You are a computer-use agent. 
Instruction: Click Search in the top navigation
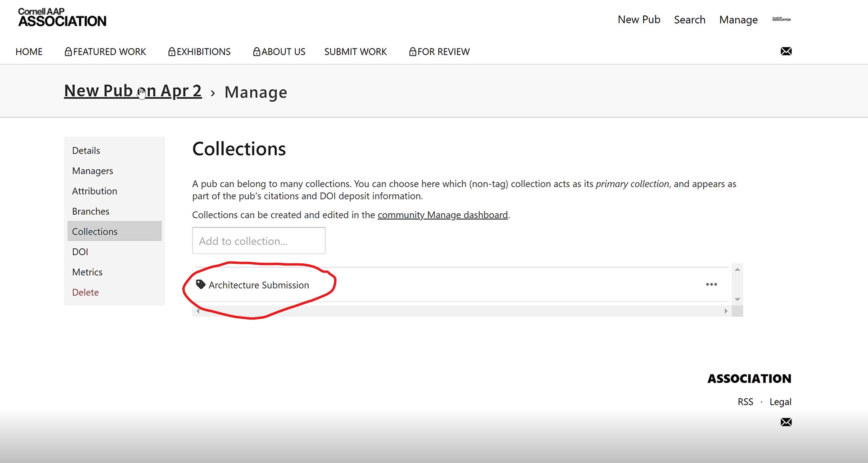click(690, 19)
